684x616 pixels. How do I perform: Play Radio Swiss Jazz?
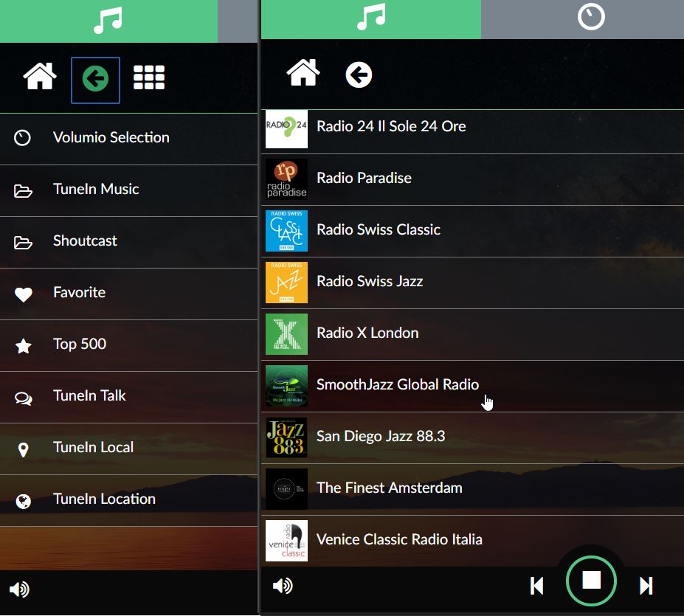click(x=472, y=283)
